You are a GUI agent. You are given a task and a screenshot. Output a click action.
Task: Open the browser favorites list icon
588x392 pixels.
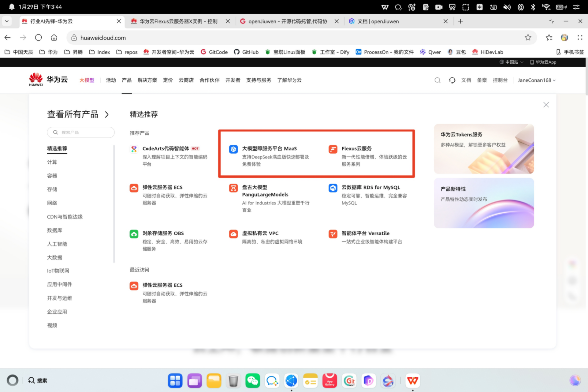tap(549, 37)
